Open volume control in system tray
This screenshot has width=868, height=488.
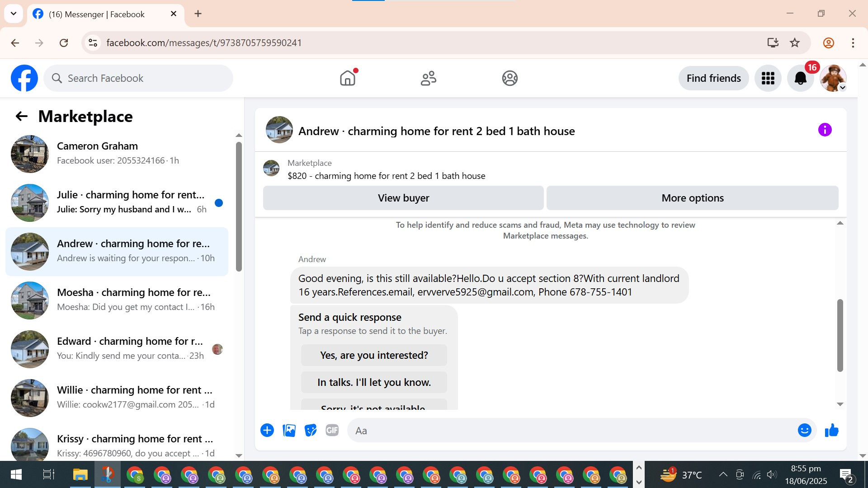pos(772,474)
